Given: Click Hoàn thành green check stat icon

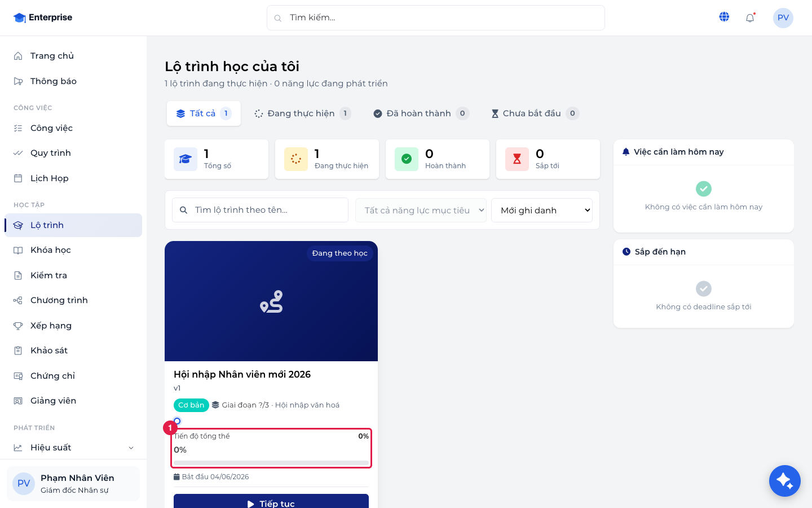Looking at the screenshot, I should 407,159.
